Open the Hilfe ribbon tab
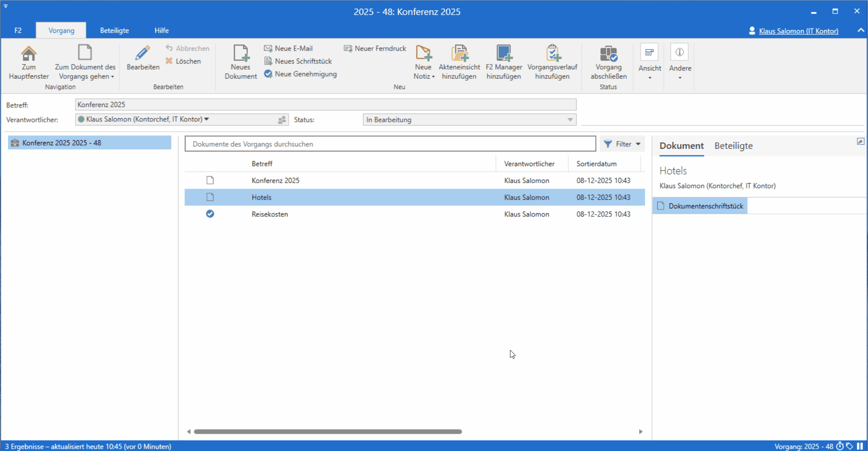This screenshot has height=451, width=868. coord(161,31)
